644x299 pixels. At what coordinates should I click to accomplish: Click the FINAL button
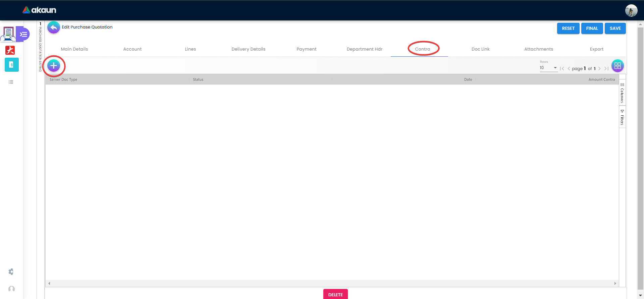coord(592,28)
